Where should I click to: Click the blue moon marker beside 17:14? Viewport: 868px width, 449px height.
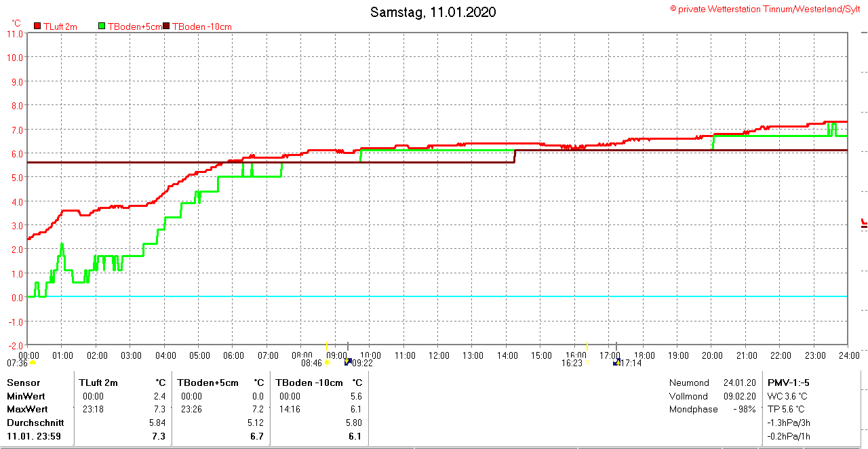pos(616,363)
